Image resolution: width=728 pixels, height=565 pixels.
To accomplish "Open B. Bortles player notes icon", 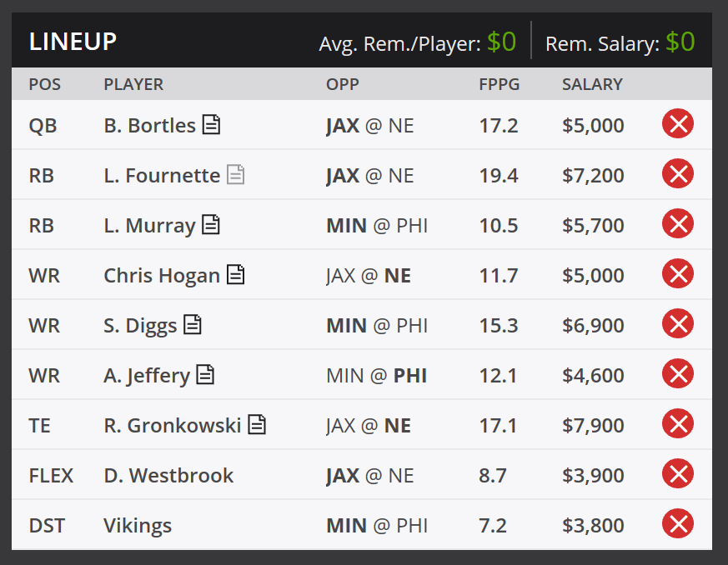I will point(211,124).
